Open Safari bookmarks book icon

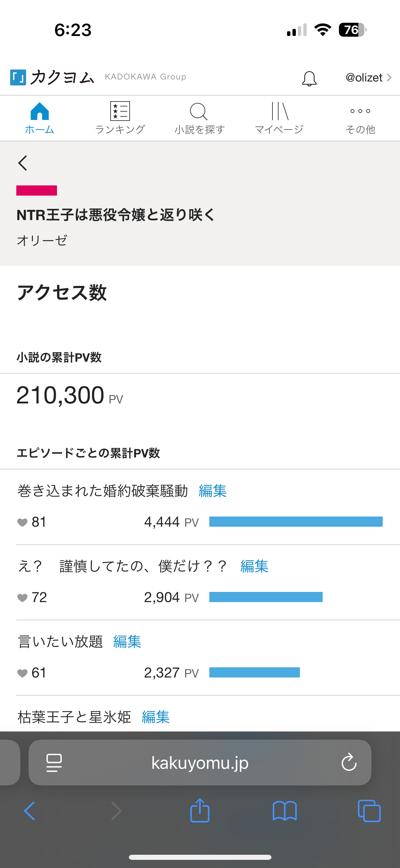point(285,811)
